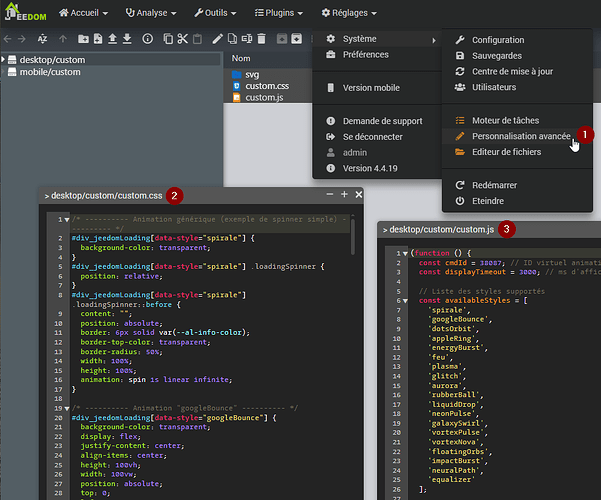This screenshot has width=601, height=500.
Task: Sort files by the Nom column header
Action: click(x=241, y=58)
